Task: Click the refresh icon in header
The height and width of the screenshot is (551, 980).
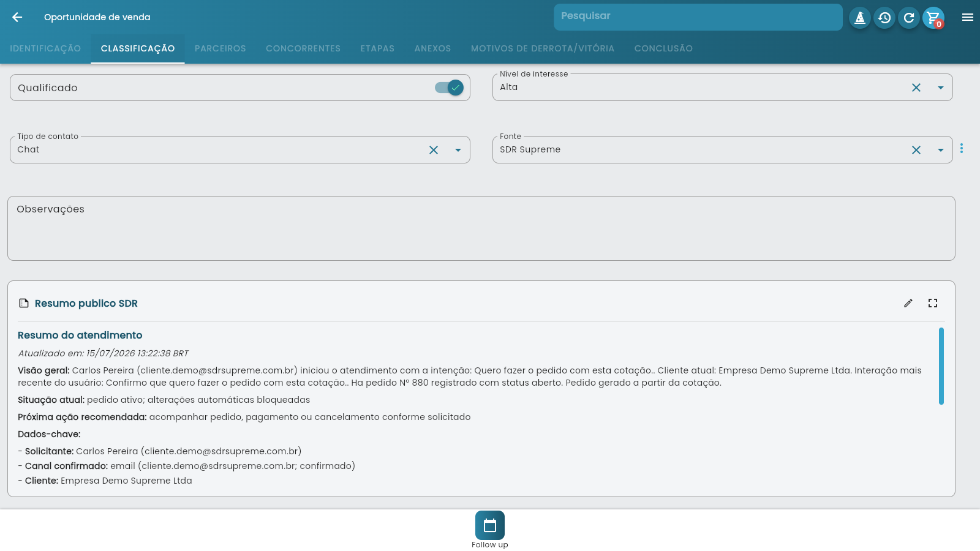Action: 909,18
